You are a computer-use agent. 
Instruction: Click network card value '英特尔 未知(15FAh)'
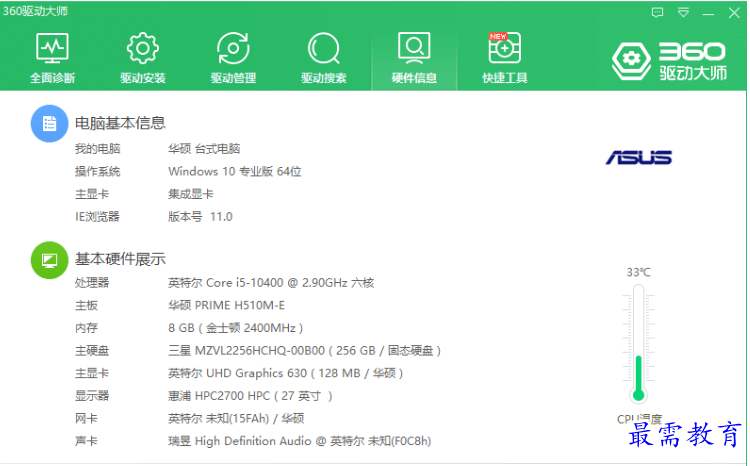(x=219, y=419)
